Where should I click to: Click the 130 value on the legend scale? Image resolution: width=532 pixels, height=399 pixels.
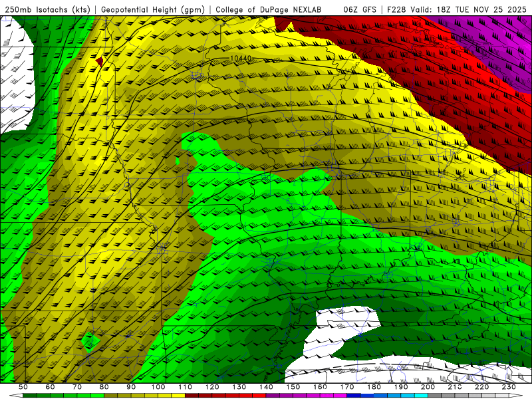[x=239, y=387]
